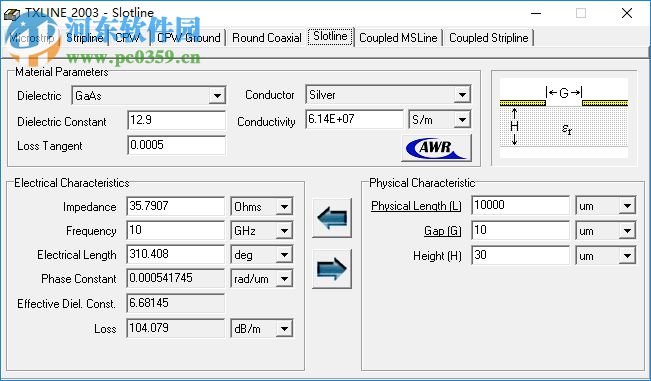Screen dimensions: 651x381
Task: Click the AWR logo button
Action: (436, 147)
